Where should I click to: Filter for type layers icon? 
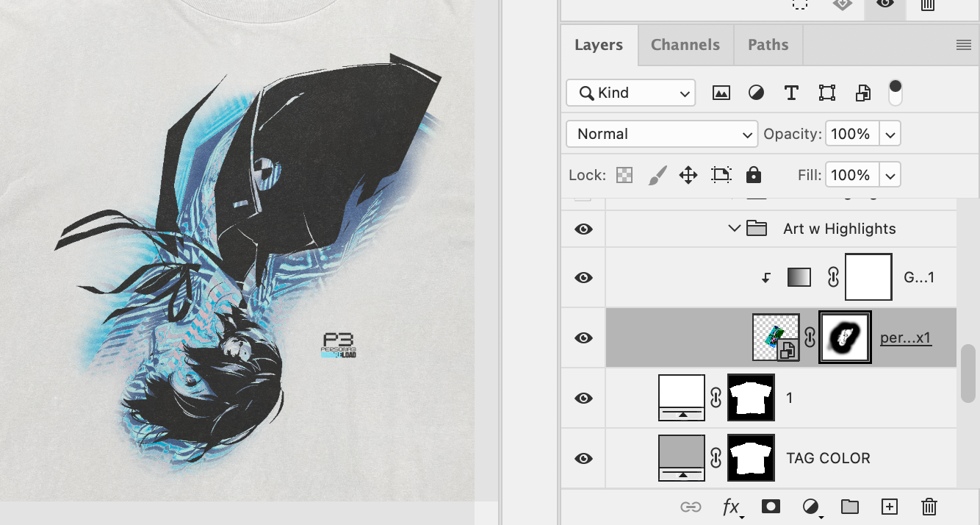click(x=791, y=93)
